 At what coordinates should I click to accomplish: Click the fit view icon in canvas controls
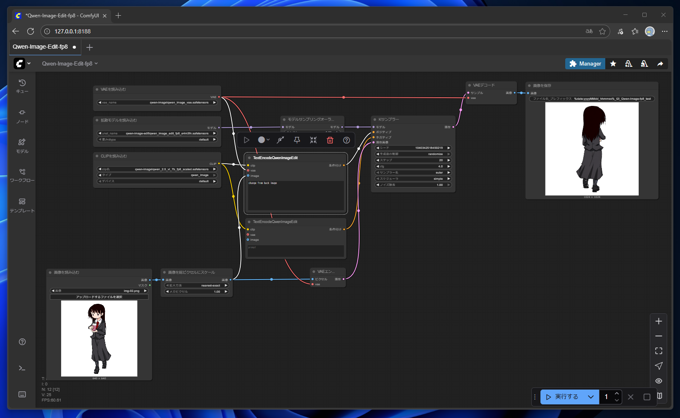click(x=658, y=351)
